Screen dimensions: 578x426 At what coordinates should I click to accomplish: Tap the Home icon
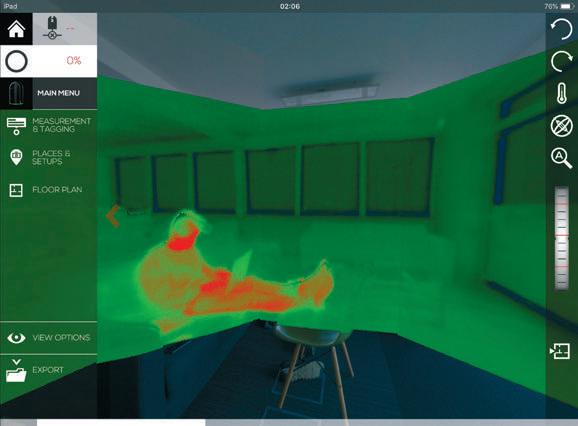pos(16,29)
